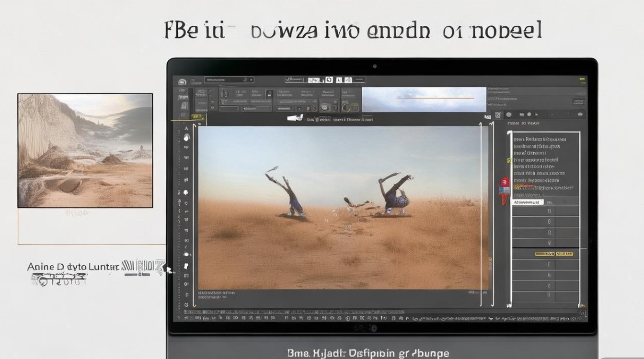This screenshot has width=644, height=359.
Task: Select the white blob brush tool in left toolbar
Action: 186,192
